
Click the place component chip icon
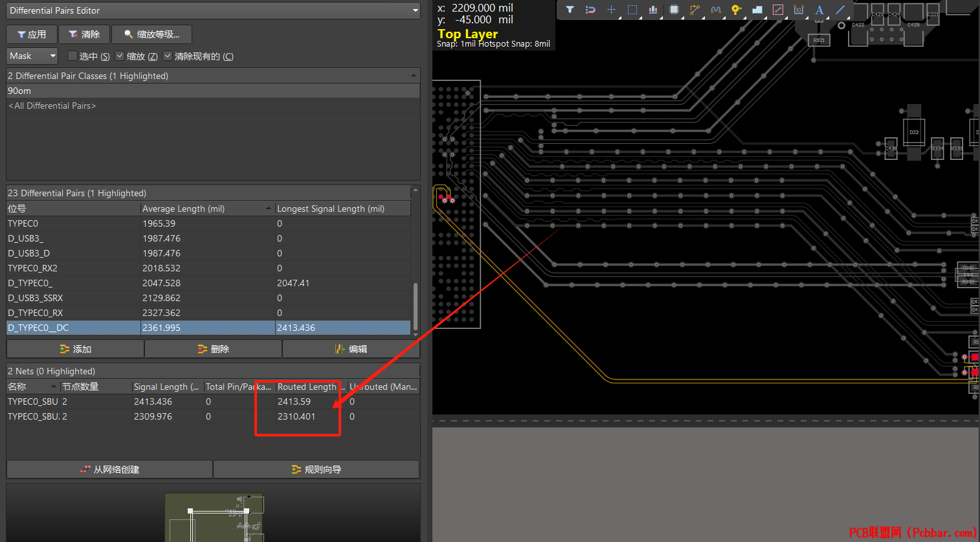click(674, 10)
